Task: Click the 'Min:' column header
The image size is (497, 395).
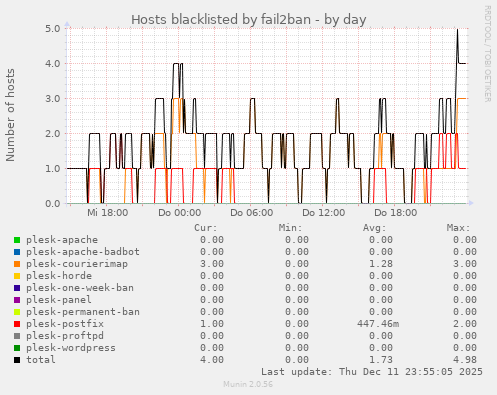Action: click(290, 228)
